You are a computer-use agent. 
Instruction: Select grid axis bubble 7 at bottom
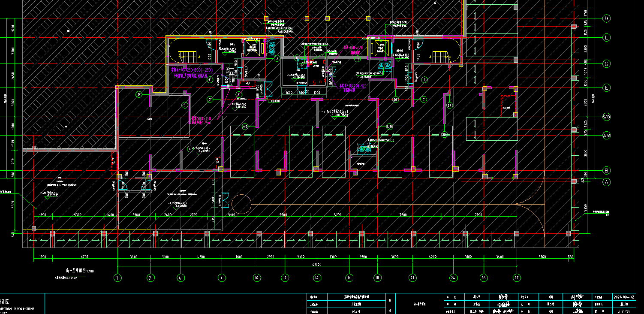pyautogui.click(x=222, y=278)
